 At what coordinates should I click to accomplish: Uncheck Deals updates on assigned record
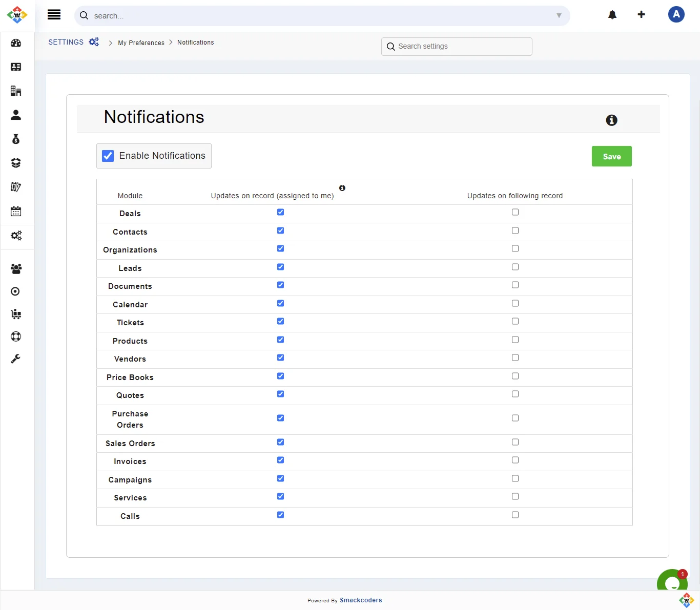[x=280, y=212]
